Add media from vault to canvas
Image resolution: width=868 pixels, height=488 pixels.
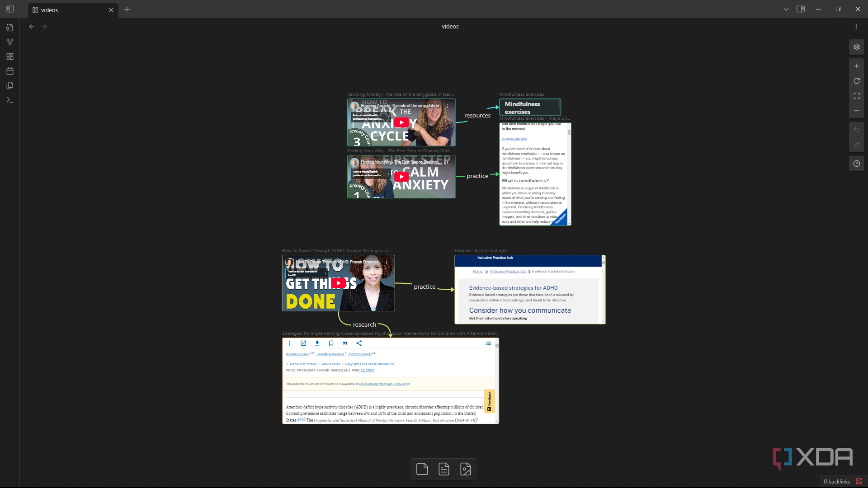pyautogui.click(x=466, y=469)
